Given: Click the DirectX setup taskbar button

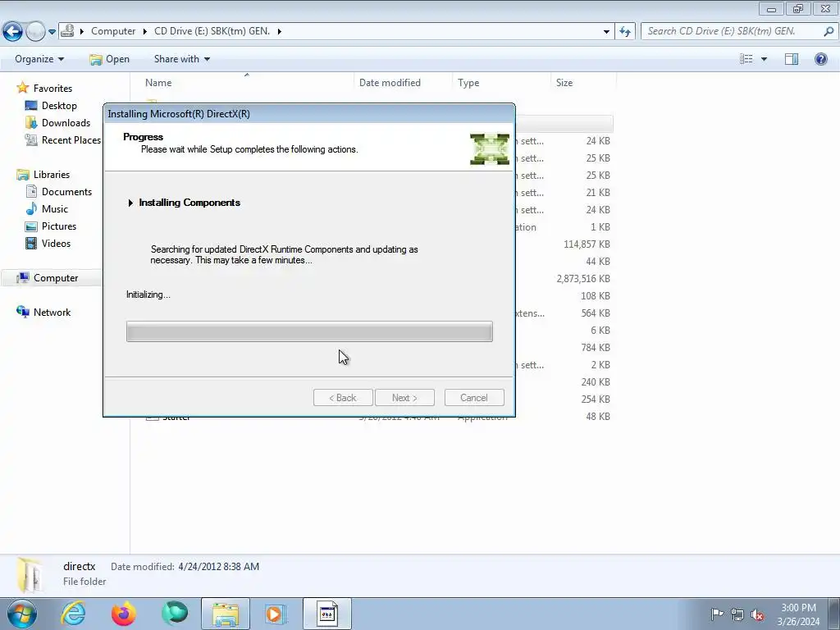Looking at the screenshot, I should point(326,614).
